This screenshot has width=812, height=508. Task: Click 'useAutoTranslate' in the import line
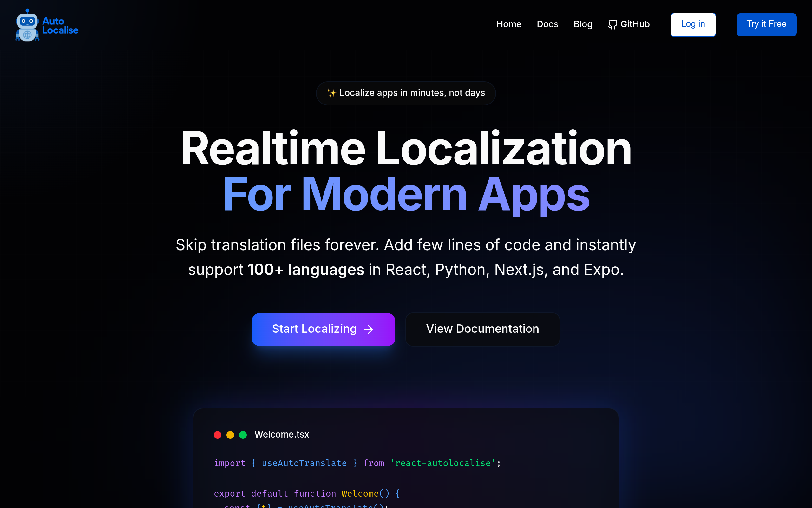point(304,463)
